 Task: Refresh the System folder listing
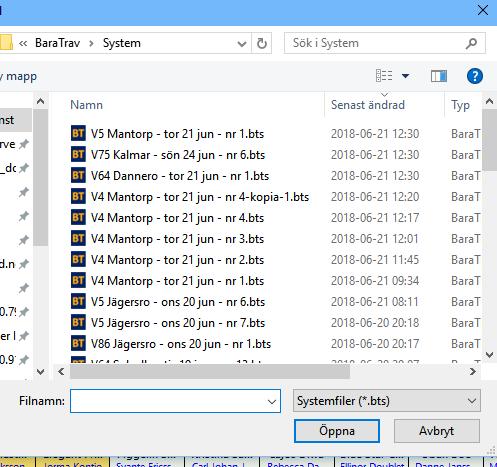tap(262, 43)
